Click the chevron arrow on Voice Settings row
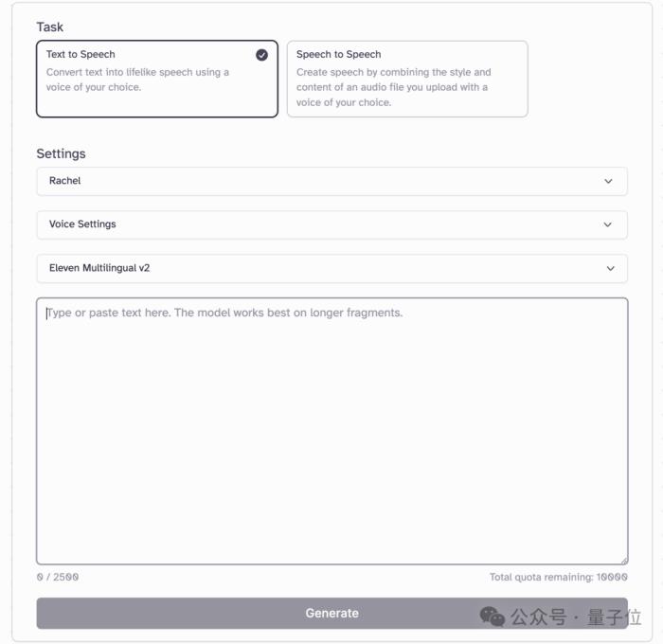The image size is (663, 644). pos(608,224)
